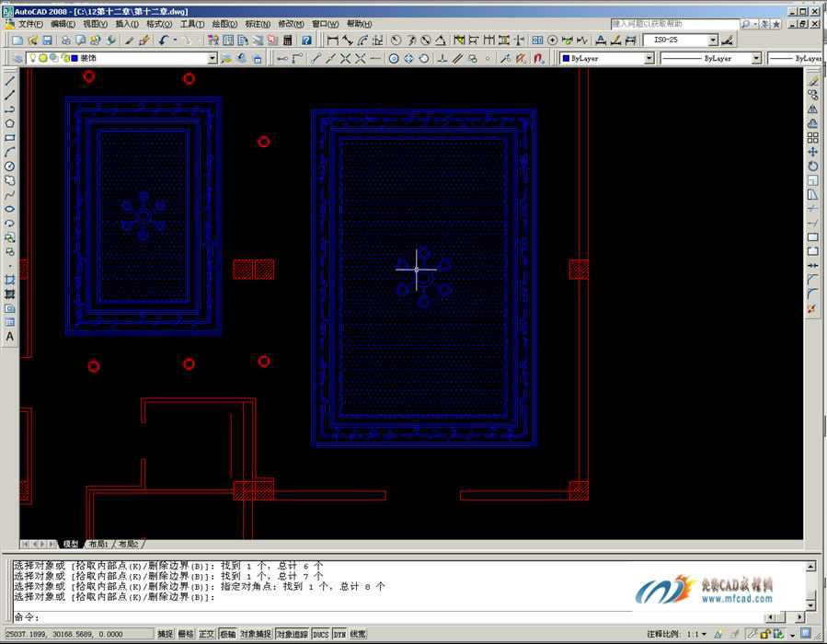The image size is (827, 644).
Task: Open the ISO-25 dimension style dropdown
Action: point(713,40)
